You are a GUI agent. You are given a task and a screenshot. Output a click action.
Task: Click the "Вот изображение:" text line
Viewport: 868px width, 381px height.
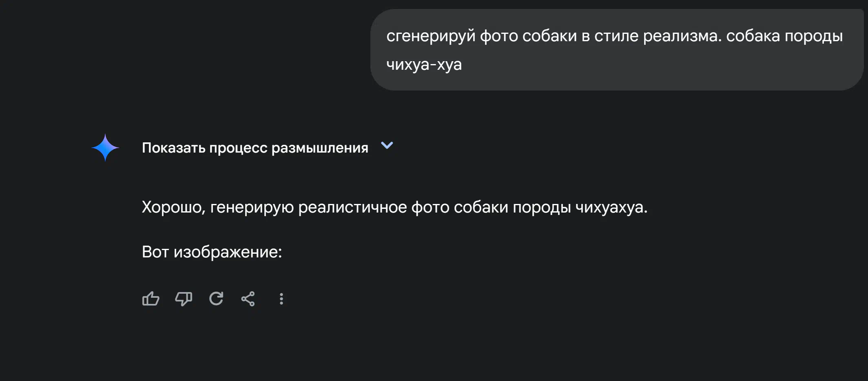(x=212, y=252)
